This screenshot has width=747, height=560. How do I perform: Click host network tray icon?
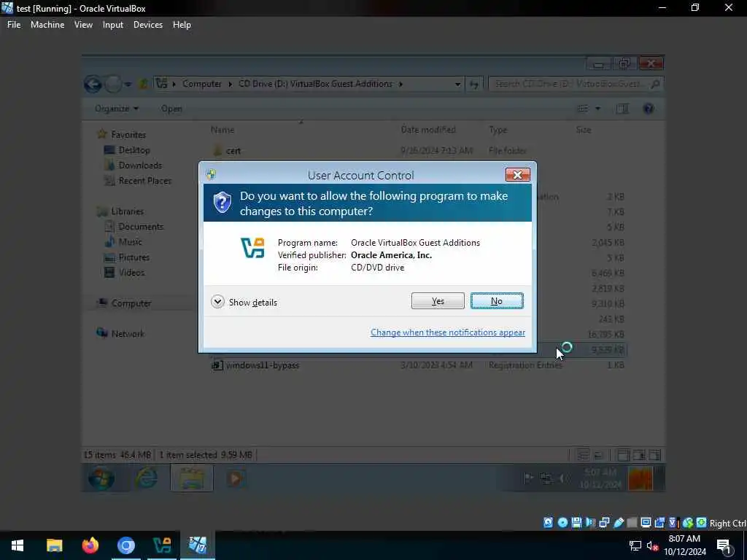[635, 545]
